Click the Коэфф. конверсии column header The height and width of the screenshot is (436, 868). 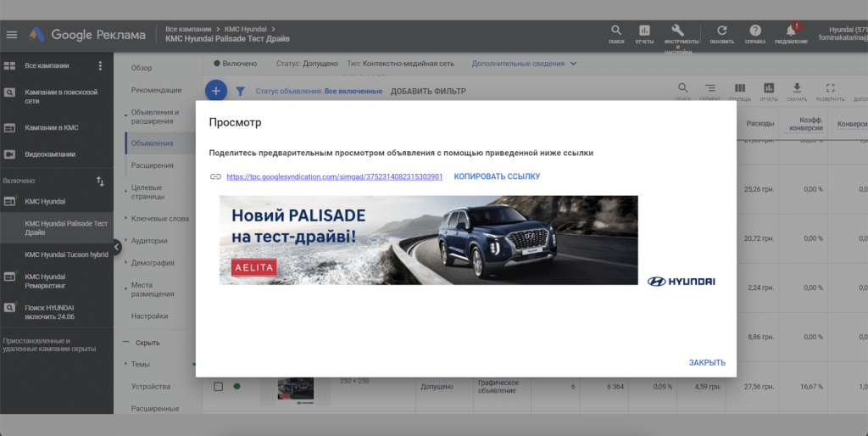click(x=806, y=124)
